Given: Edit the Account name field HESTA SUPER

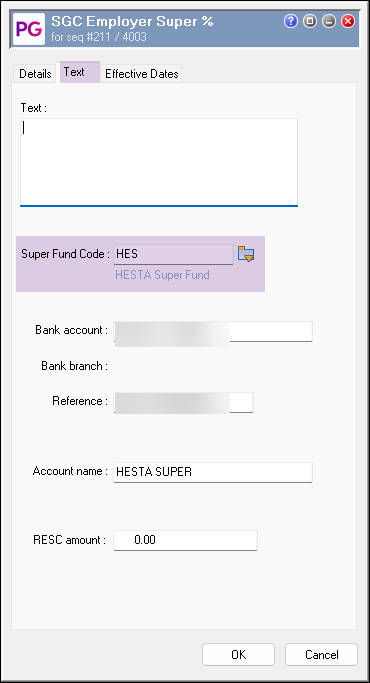Looking at the screenshot, I should click(213, 472).
